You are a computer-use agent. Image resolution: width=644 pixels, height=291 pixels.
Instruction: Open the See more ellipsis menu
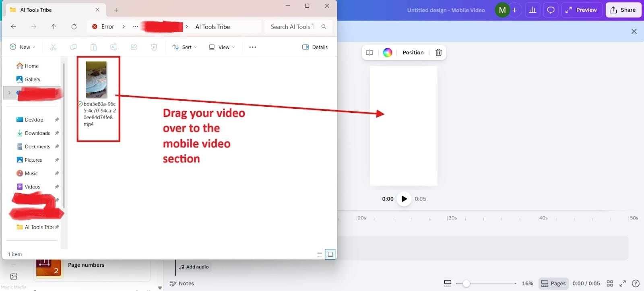(x=252, y=47)
